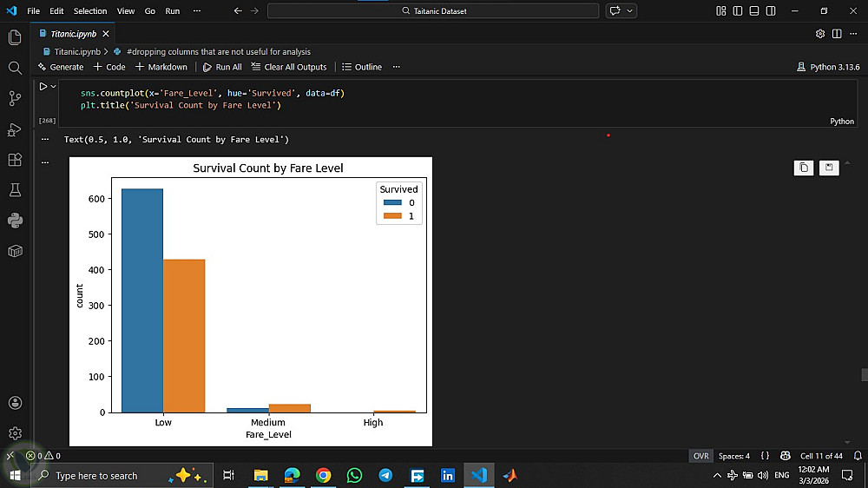Go back with navigation arrow
This screenshot has width=868, height=488.
click(238, 11)
